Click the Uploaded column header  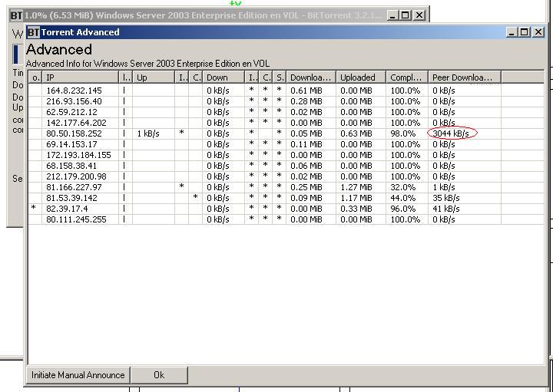pyautogui.click(x=361, y=77)
